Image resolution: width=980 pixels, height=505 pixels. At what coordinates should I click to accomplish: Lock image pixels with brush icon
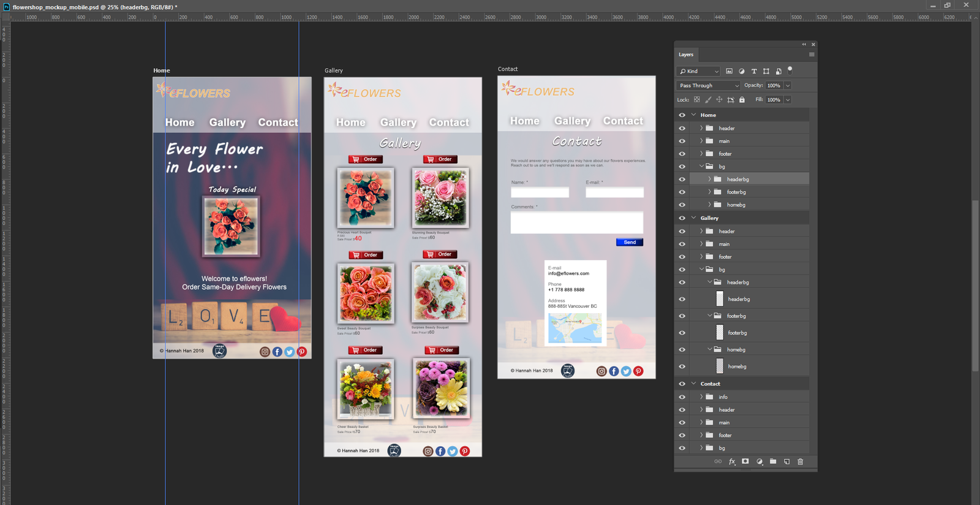click(708, 100)
